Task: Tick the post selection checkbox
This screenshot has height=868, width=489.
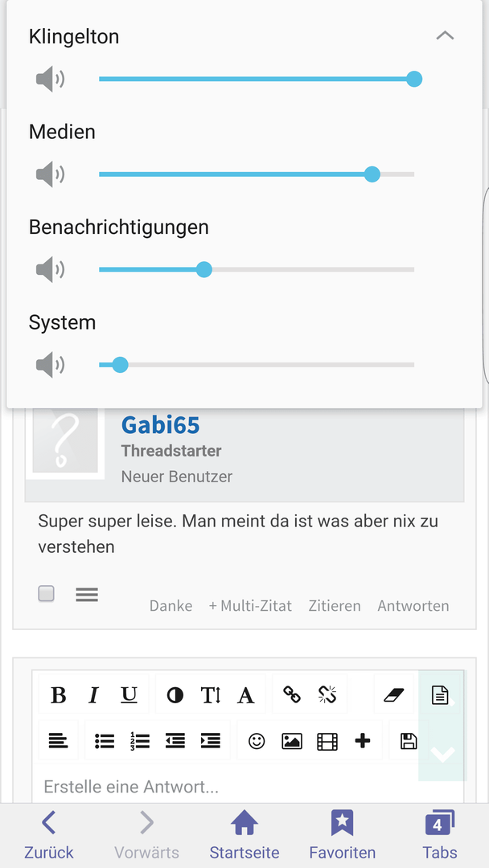Action: tap(46, 594)
